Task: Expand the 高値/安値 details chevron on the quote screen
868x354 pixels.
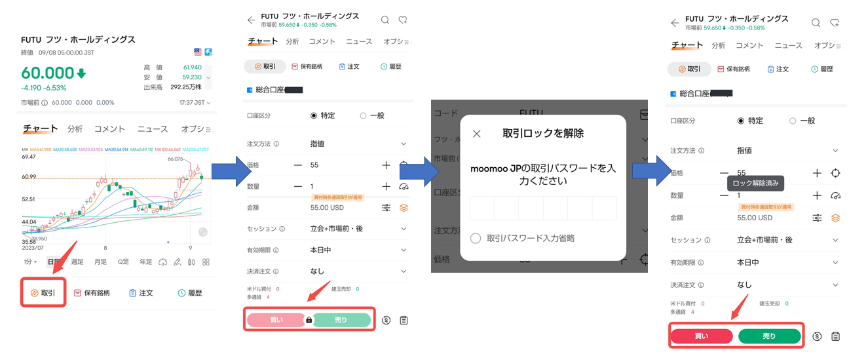Action: pyautogui.click(x=208, y=77)
